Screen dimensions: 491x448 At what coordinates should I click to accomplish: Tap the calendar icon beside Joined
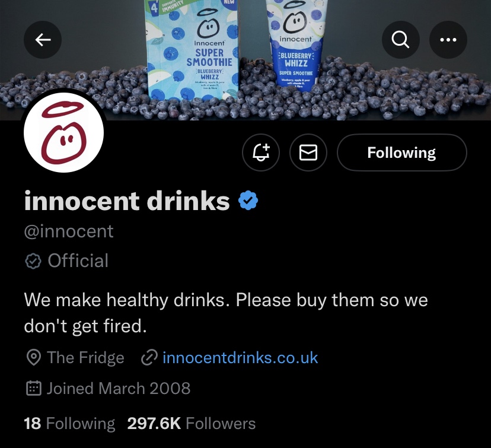pos(34,389)
